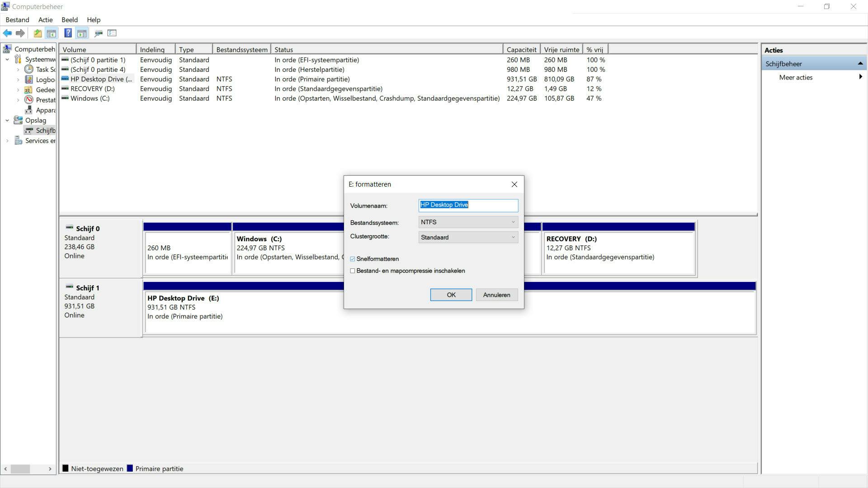Click the blue Help question mark icon
The image size is (868, 488).
(x=68, y=33)
